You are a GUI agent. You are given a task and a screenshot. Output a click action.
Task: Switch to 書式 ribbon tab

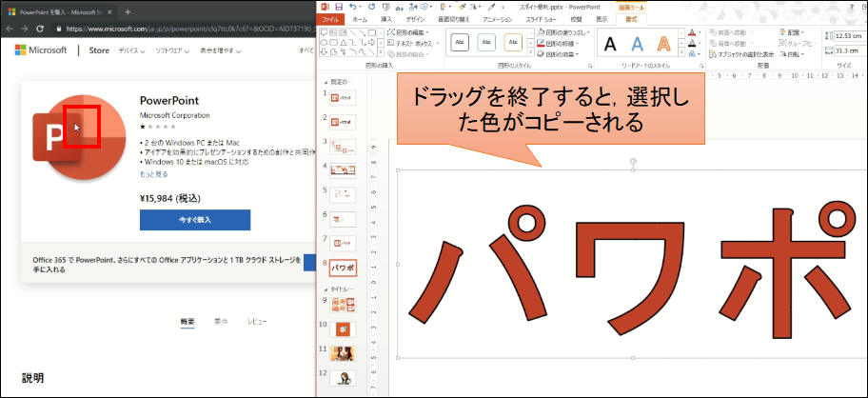pyautogui.click(x=631, y=19)
